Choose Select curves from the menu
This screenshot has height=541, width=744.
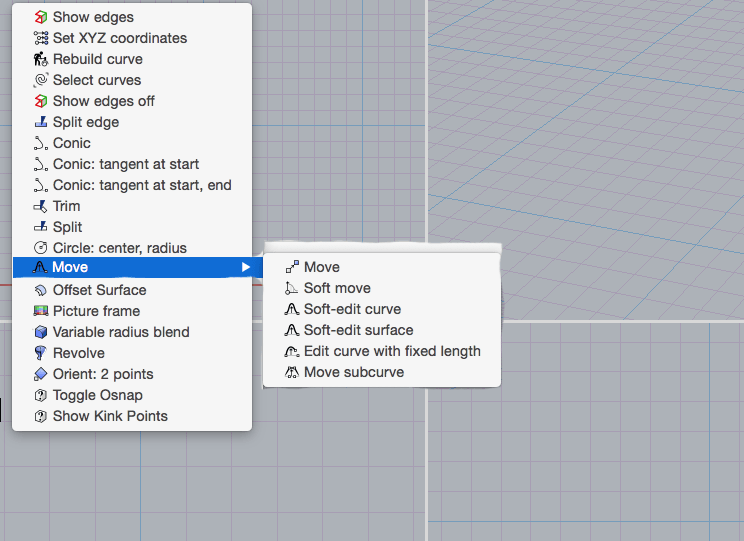[x=132, y=80]
